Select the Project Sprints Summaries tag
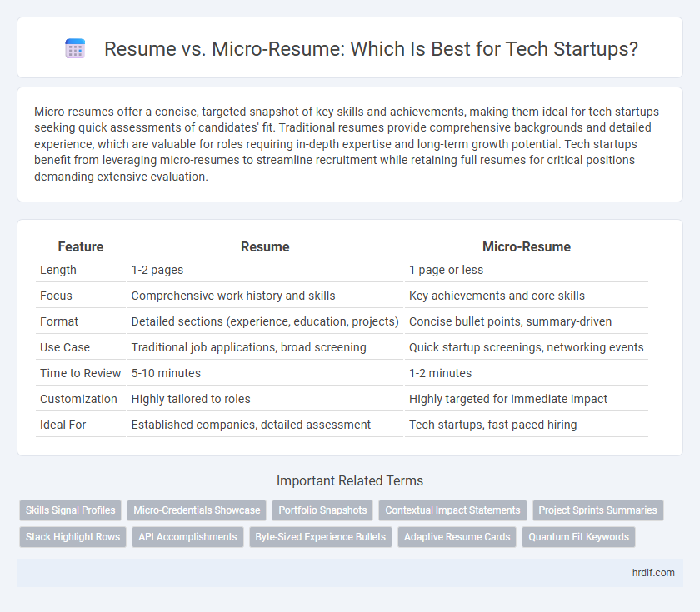This screenshot has height=612, width=700. pyautogui.click(x=597, y=510)
